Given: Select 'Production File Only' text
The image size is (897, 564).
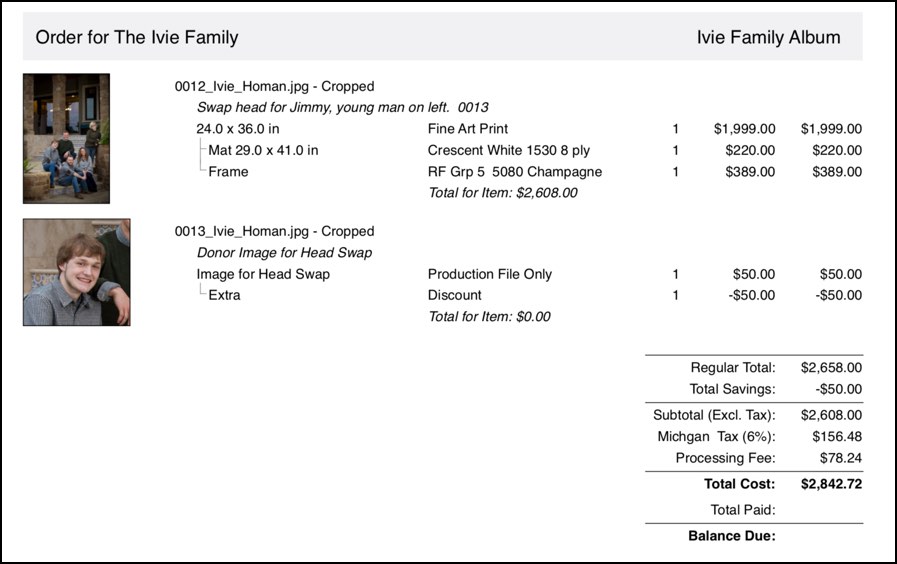Looking at the screenshot, I should 490,274.
